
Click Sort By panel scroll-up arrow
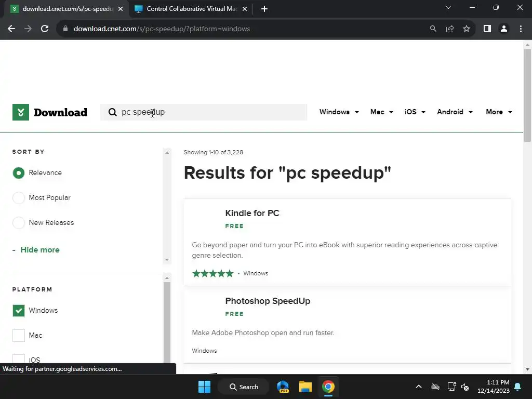click(x=167, y=153)
